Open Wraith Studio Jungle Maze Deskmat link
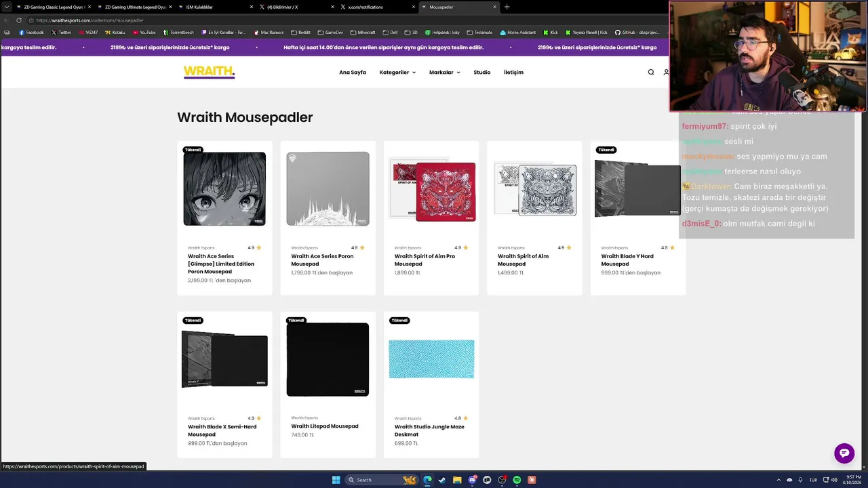The height and width of the screenshot is (488, 868). click(429, 430)
